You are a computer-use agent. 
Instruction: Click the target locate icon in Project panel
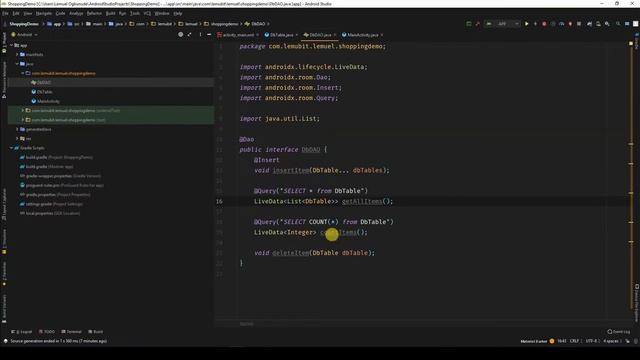pyautogui.click(x=180, y=35)
